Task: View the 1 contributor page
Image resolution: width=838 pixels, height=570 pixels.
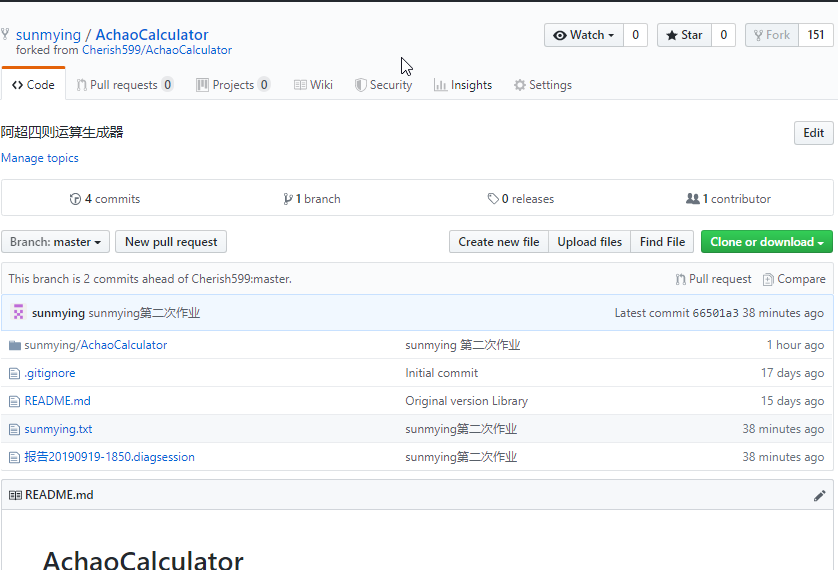Action: coord(728,199)
